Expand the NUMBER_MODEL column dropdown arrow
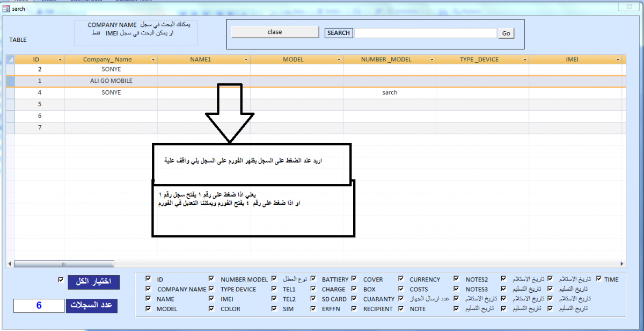Screen dimensions: 644x331 pos(431,60)
